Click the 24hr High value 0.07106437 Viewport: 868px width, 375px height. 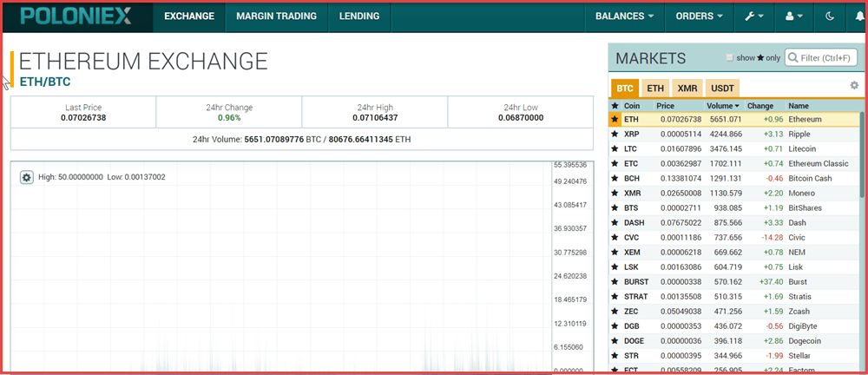click(x=375, y=117)
